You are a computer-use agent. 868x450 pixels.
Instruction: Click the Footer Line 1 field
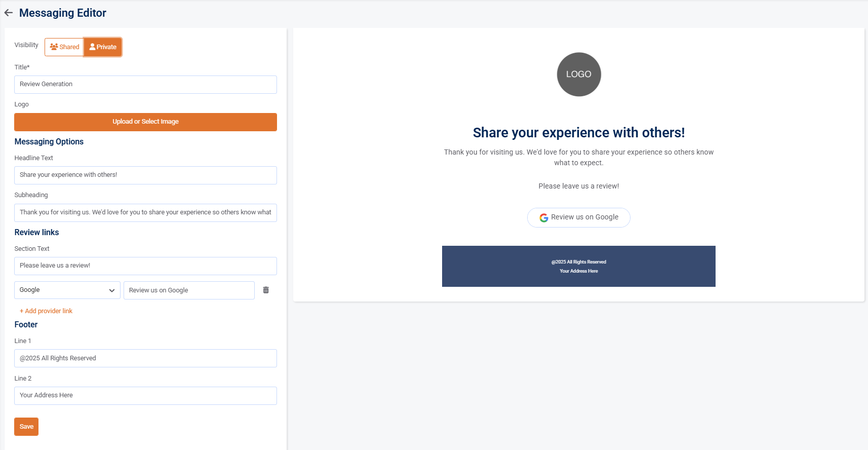pyautogui.click(x=145, y=358)
